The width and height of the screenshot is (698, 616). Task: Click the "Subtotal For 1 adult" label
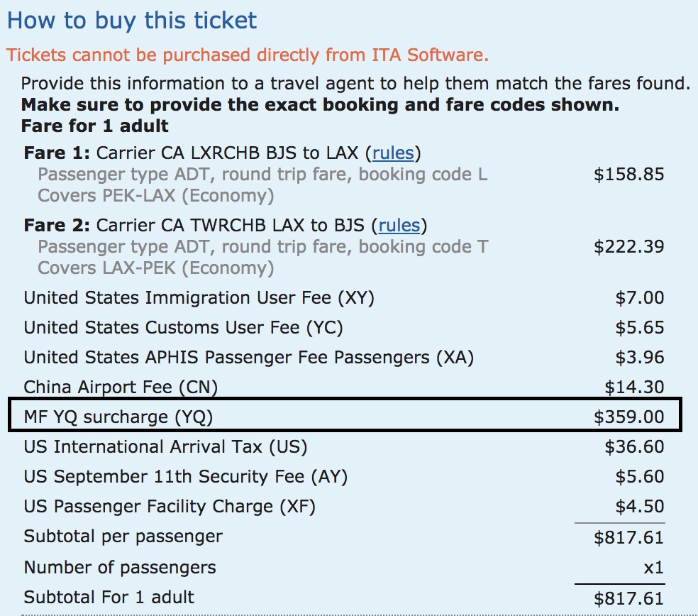[109, 598]
